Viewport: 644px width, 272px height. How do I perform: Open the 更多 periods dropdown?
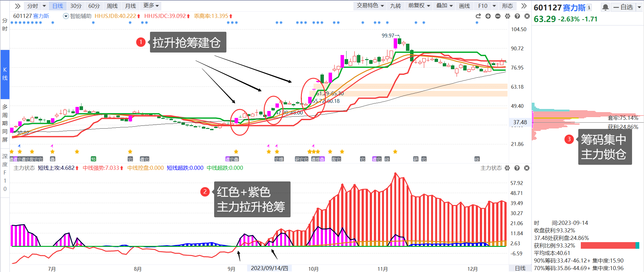[151, 6]
